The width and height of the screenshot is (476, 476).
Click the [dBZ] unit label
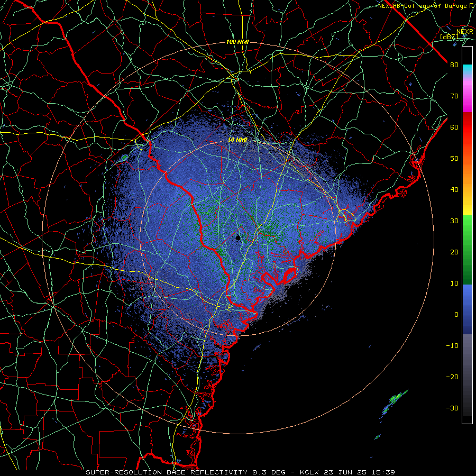tap(449, 37)
